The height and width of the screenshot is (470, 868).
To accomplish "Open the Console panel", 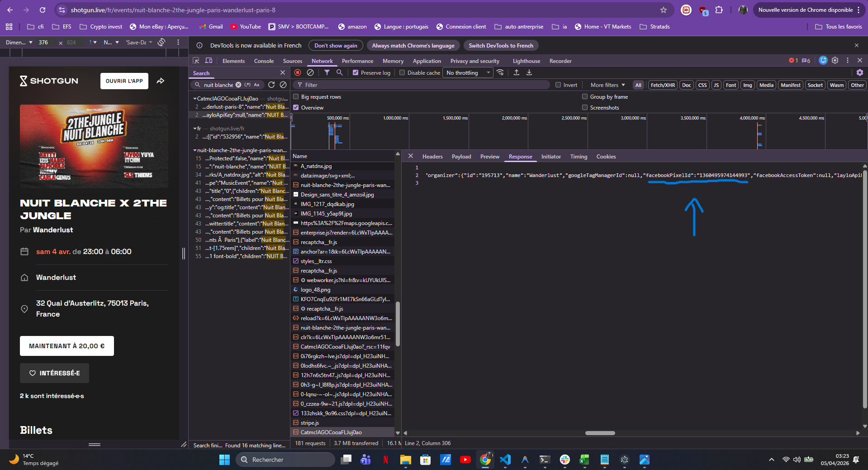I will coord(264,61).
